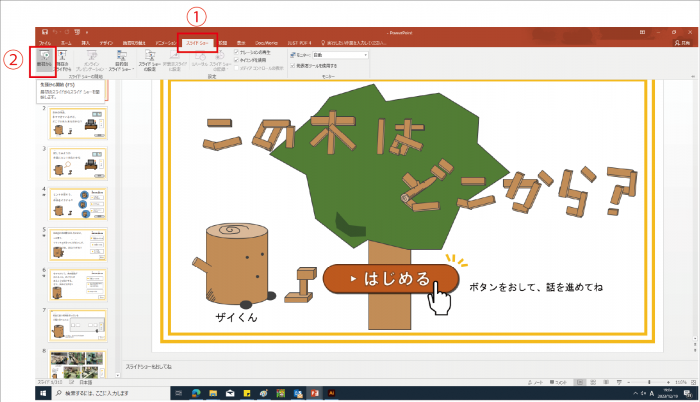Open the File tab
The width and height of the screenshot is (700, 402).
[x=46, y=44]
